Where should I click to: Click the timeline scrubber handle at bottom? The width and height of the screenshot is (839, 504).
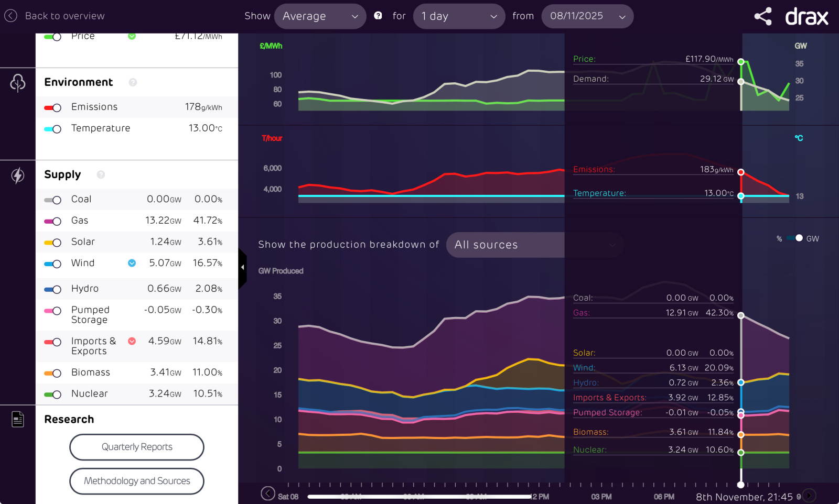pyautogui.click(x=741, y=485)
